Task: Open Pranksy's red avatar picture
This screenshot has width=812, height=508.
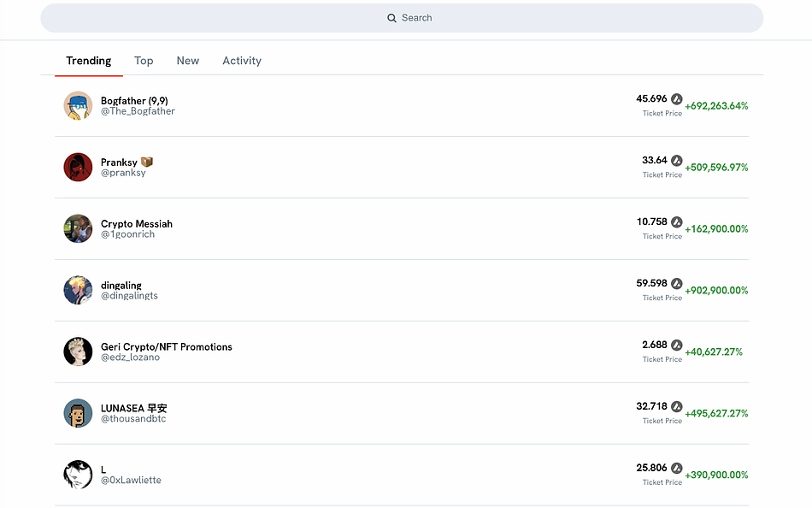Action: coord(78,167)
